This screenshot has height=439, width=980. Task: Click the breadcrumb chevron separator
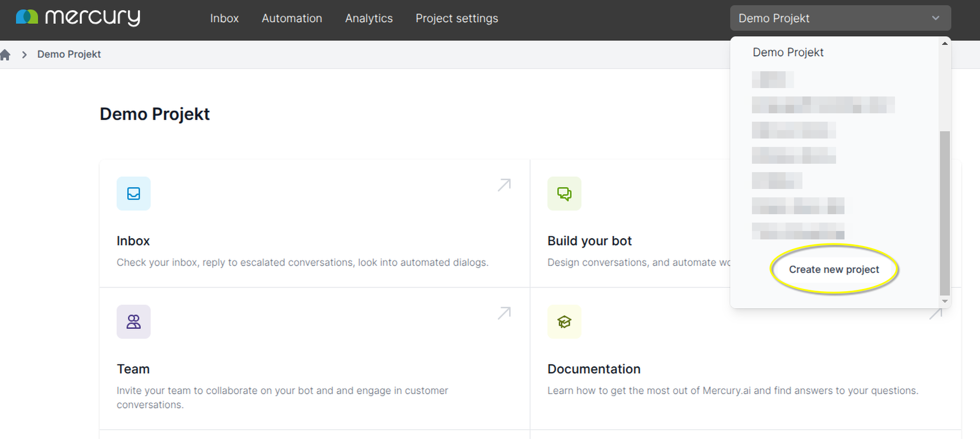pos(24,54)
